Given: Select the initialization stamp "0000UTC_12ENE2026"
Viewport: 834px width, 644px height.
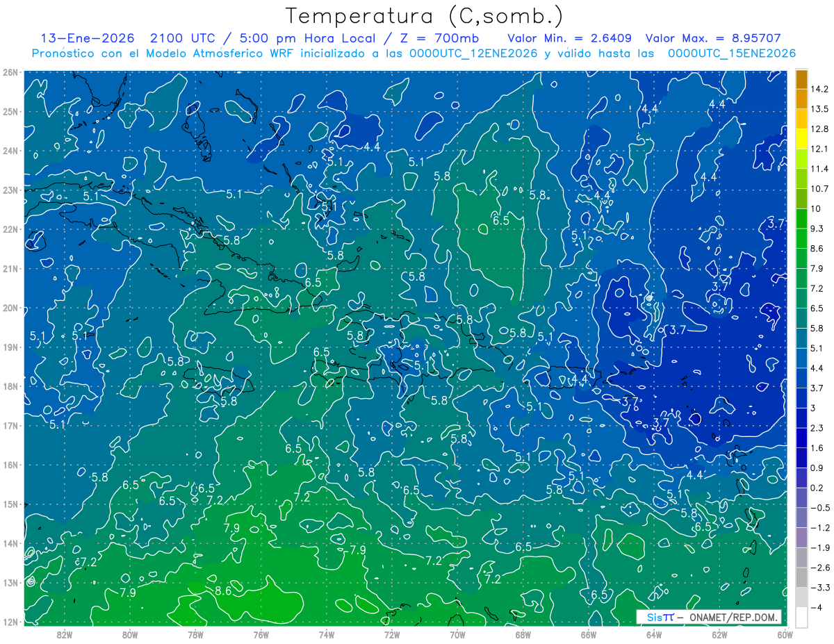Looking at the screenshot, I should click(474, 53).
